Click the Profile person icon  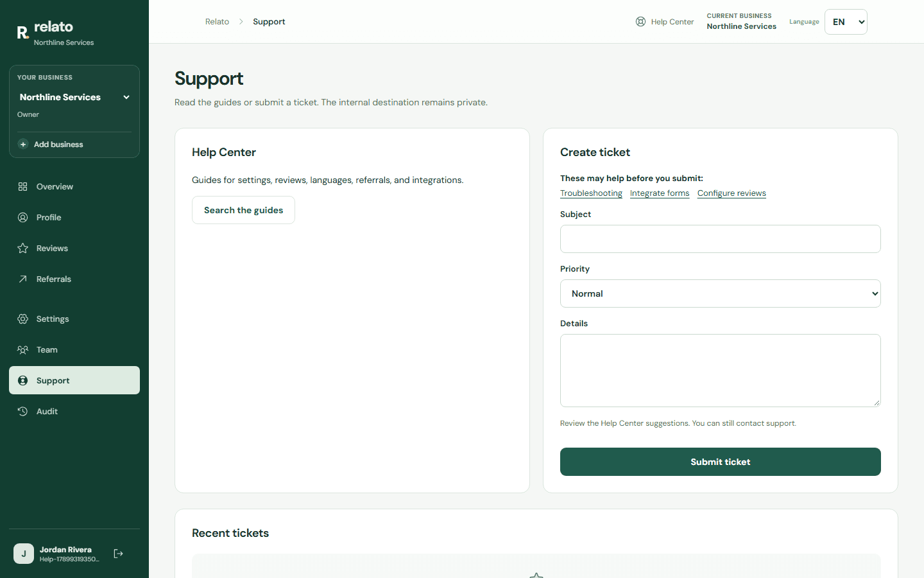[23, 218]
